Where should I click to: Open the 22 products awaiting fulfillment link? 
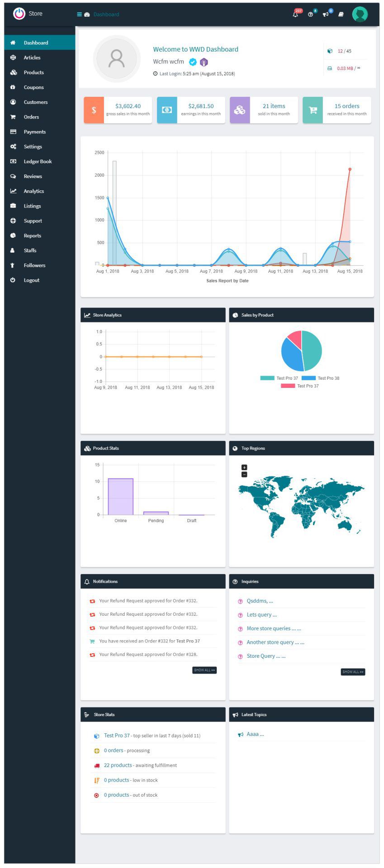(x=118, y=765)
